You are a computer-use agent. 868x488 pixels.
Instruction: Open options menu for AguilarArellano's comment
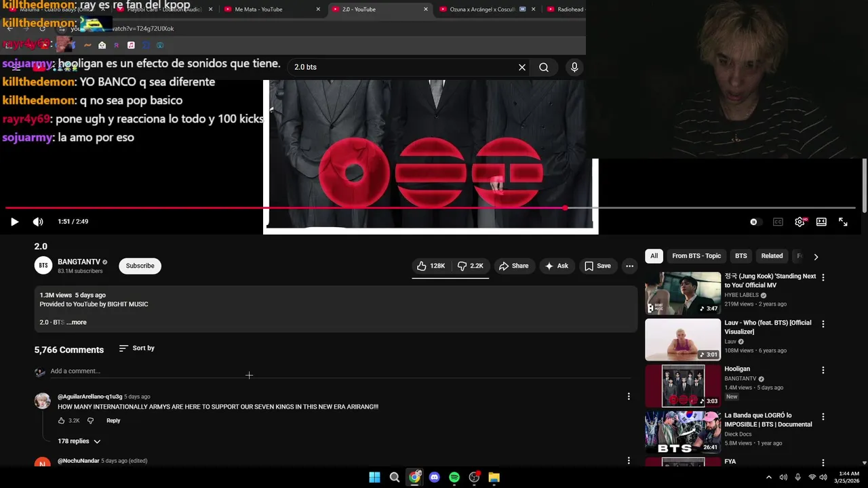(x=629, y=396)
